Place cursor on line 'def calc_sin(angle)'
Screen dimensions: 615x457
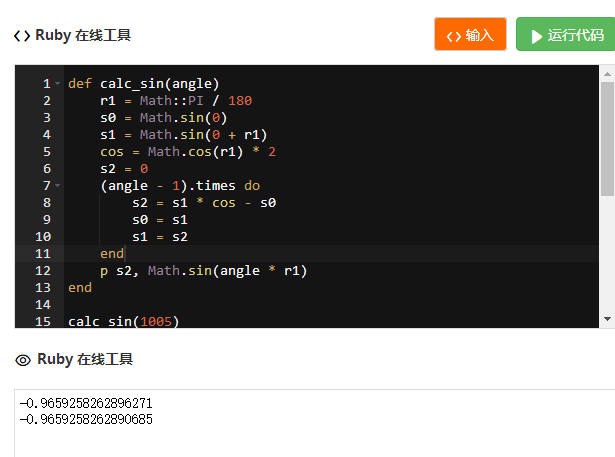144,84
